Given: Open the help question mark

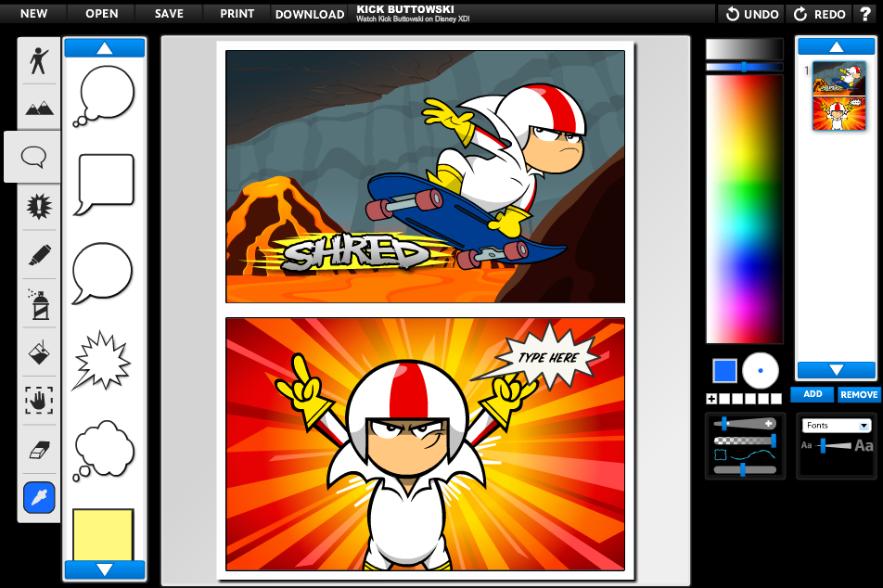Looking at the screenshot, I should point(865,14).
